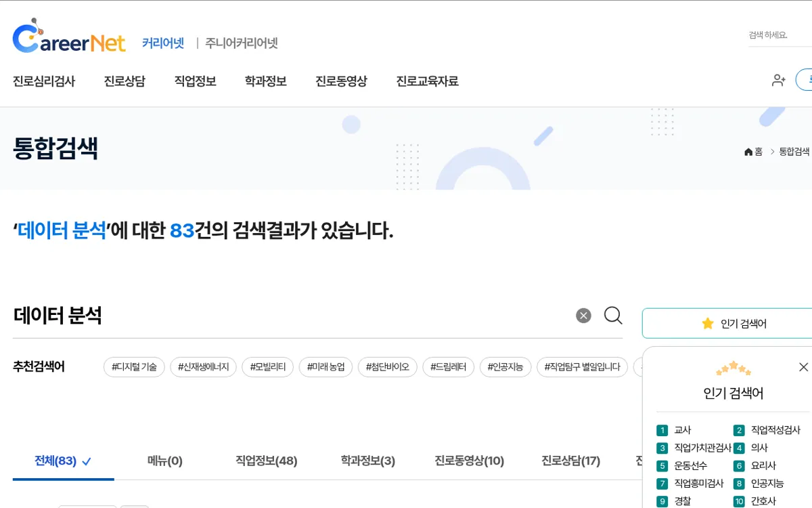Select the #인공지능 tag
The height and width of the screenshot is (508, 812).
tap(505, 367)
